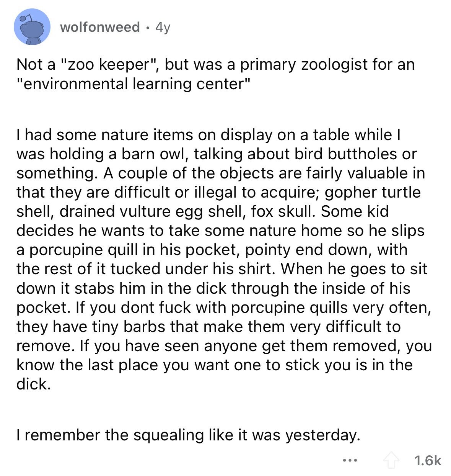This screenshot has width=451, height=476.
Task: Click the paragraph starting "I had some nature items"
Action: click(x=224, y=259)
